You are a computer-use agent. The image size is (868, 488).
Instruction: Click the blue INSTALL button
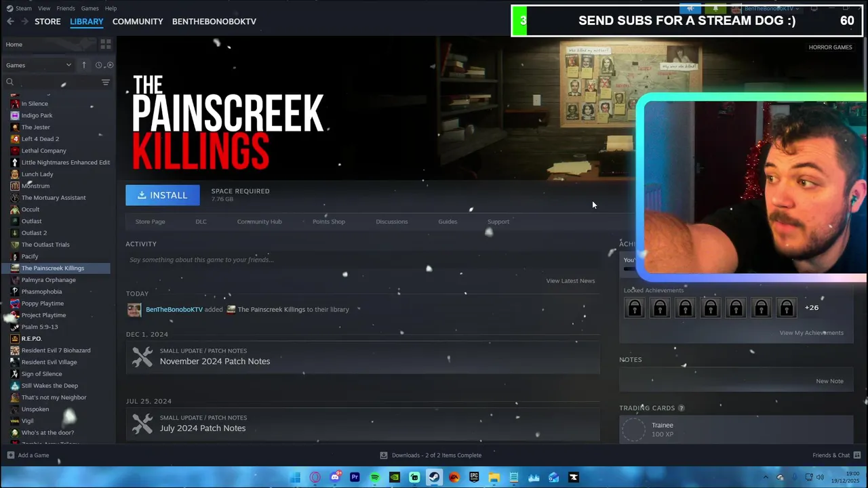pos(163,195)
